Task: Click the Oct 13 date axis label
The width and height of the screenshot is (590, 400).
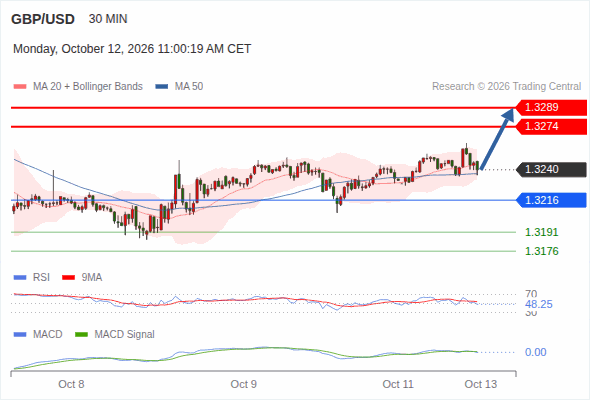Action: (481, 384)
